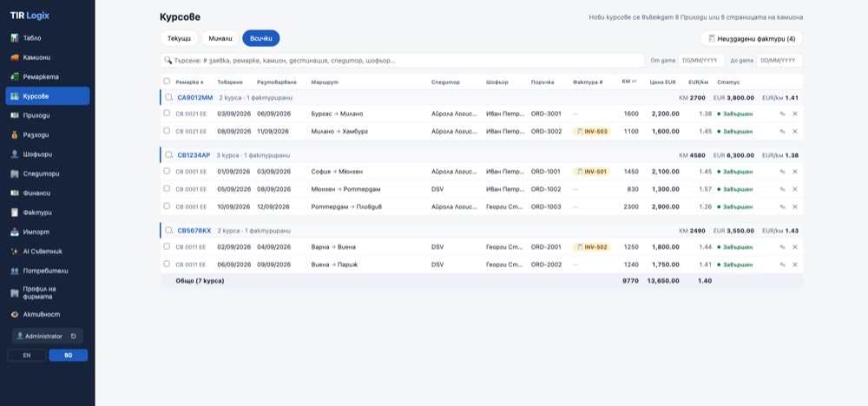The height and width of the screenshot is (406, 868).
Task: Check the row with order ORD-1003
Action: [167, 206]
